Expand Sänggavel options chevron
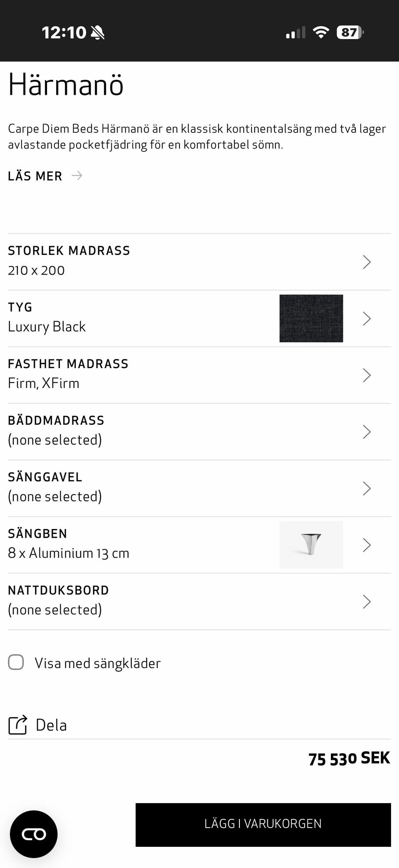Screen dimensions: 399x868 366,488
